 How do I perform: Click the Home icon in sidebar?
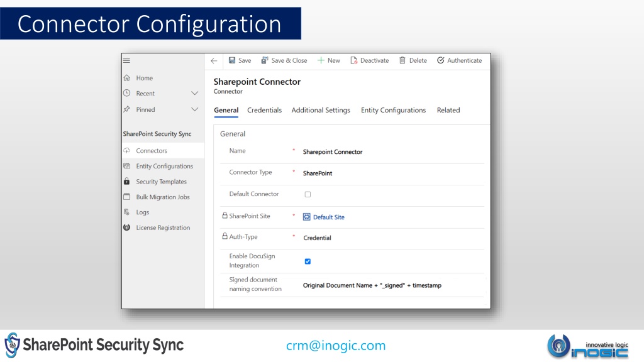coord(127,77)
